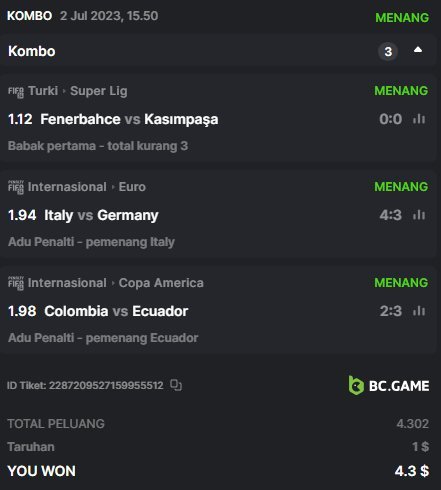Click the Kombo header row label

click(32, 51)
